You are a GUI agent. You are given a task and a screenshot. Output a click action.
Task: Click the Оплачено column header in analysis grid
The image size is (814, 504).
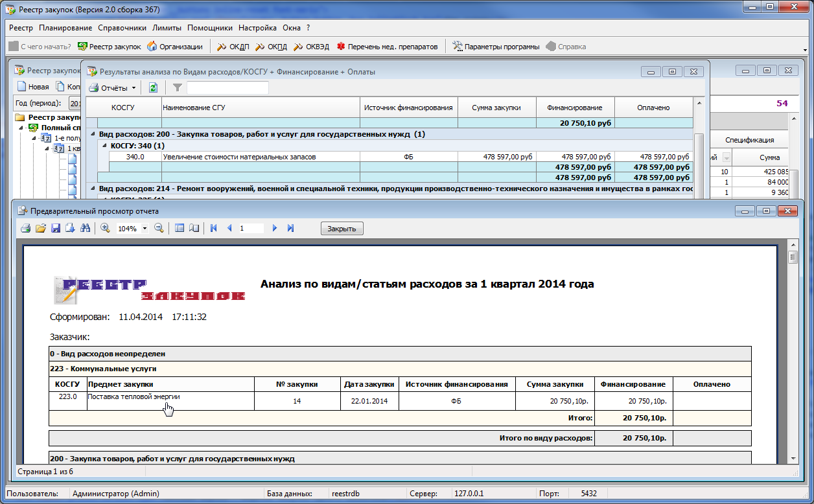[x=653, y=108]
